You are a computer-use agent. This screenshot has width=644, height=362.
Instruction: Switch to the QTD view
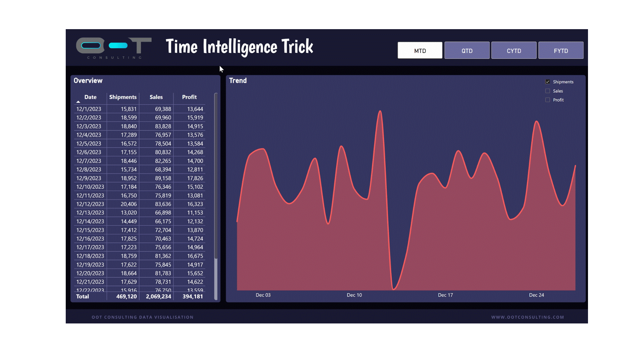click(x=467, y=51)
